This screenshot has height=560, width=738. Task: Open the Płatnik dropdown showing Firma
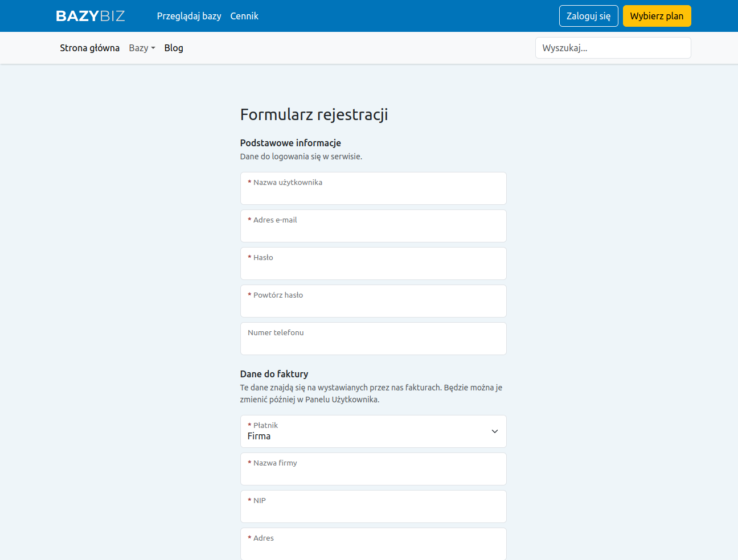tap(374, 431)
